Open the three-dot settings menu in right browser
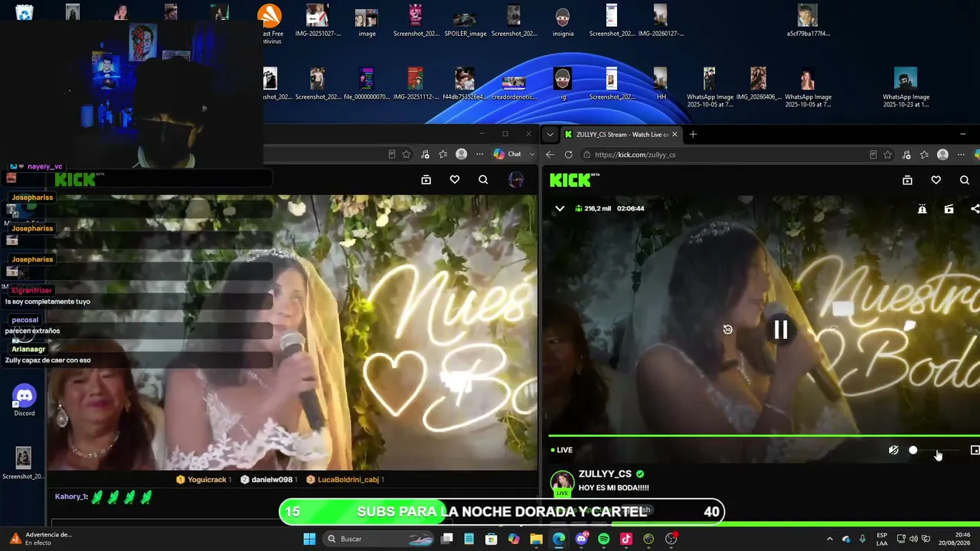The height and width of the screenshot is (551, 980). point(961,155)
